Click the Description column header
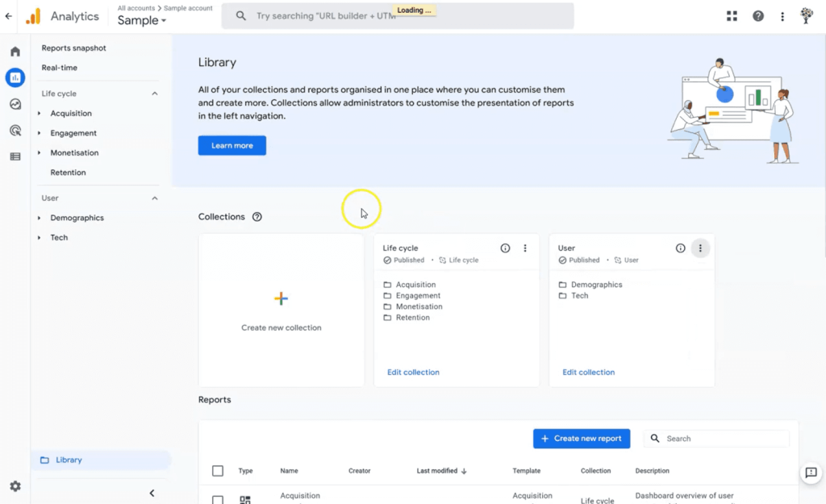The height and width of the screenshot is (504, 826). [x=652, y=471]
